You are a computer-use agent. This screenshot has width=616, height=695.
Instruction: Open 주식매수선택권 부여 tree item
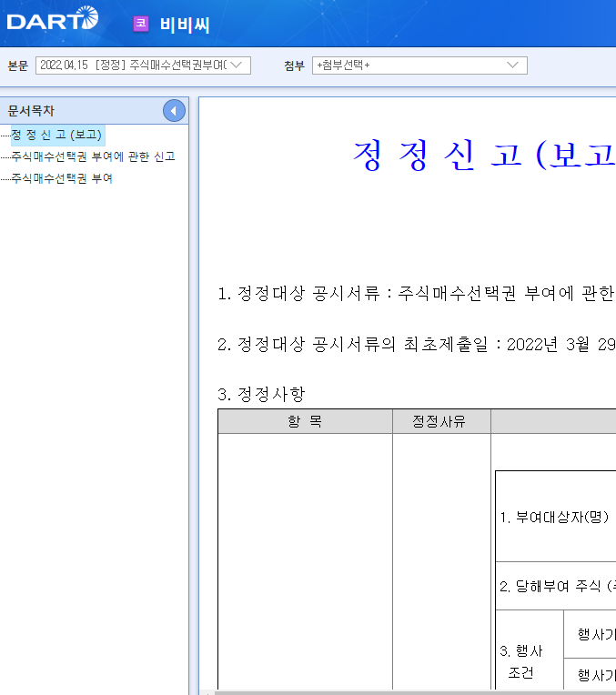62,178
